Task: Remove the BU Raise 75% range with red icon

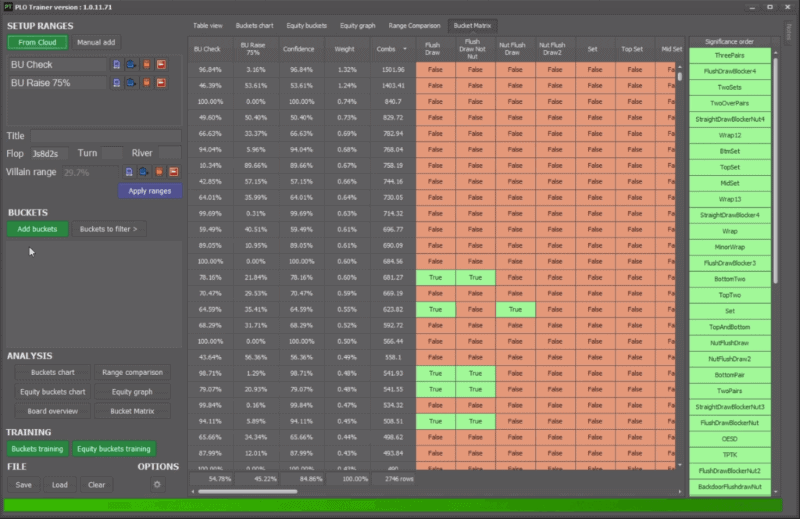Action: coord(161,83)
